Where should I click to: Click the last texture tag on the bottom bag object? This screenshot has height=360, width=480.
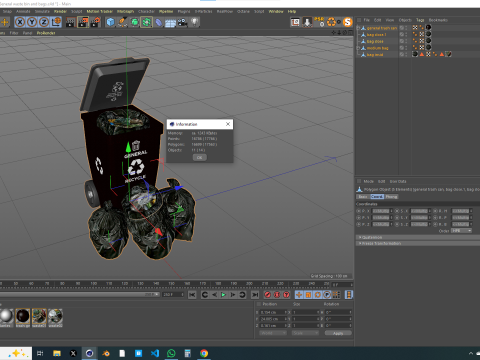[448, 54]
